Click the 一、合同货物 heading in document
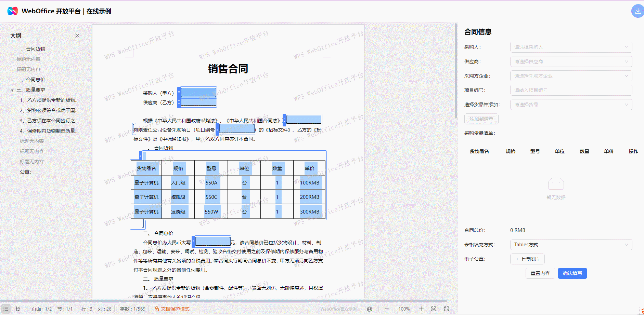 coord(158,148)
